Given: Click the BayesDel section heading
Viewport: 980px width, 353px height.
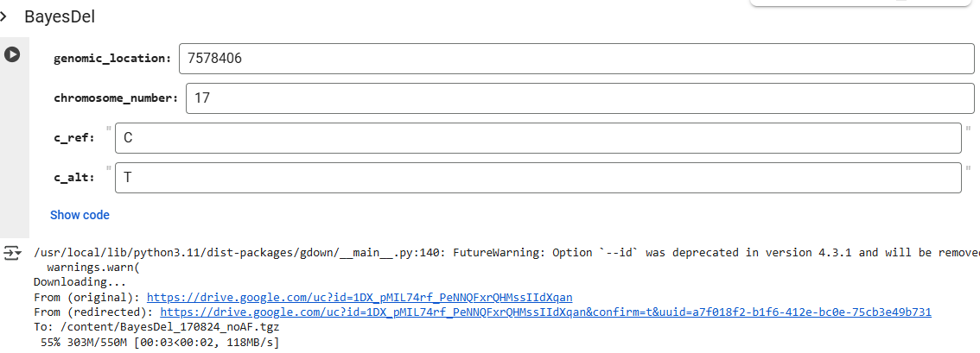Looking at the screenshot, I should [x=60, y=16].
